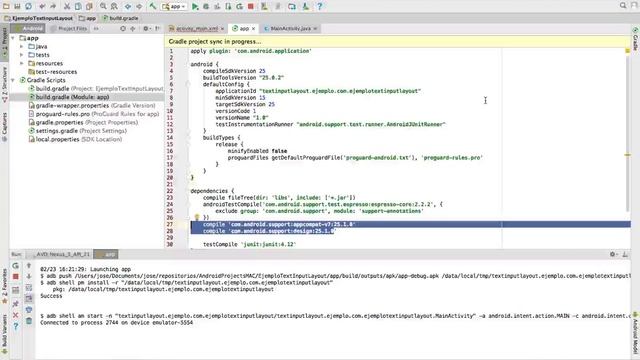Click the red Stop icon in Run panel
640x360 pixels.
[x=16, y=277]
